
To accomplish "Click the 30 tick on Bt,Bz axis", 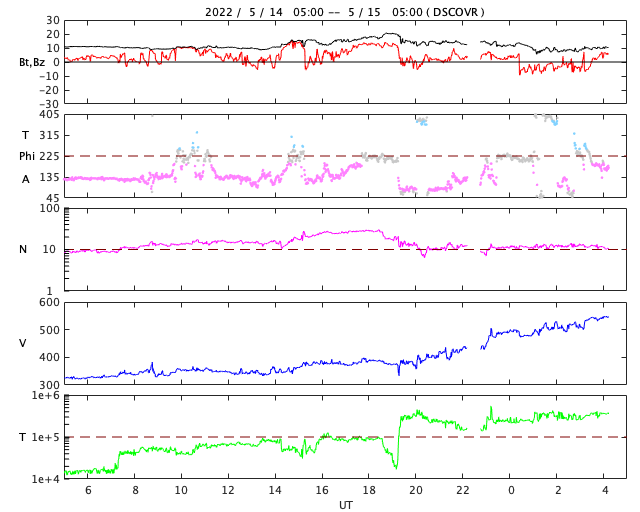I will point(53,20).
